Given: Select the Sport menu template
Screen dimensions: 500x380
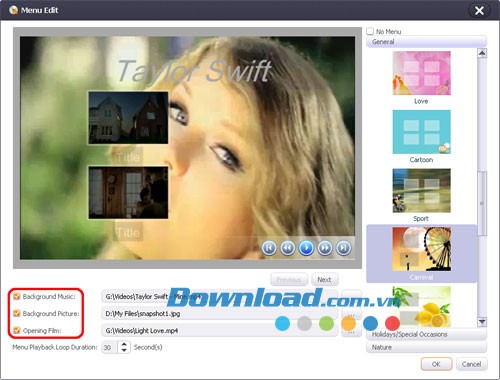Looking at the screenshot, I should pyautogui.click(x=421, y=191).
